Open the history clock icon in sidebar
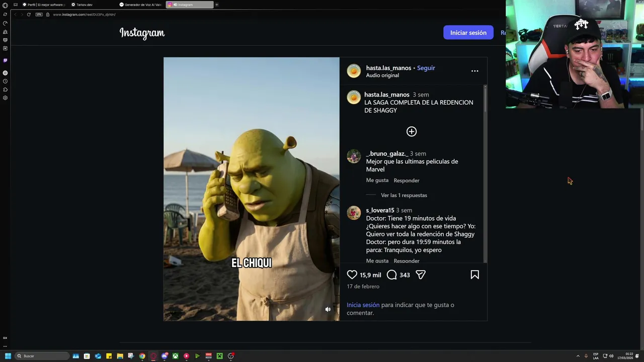Viewport: 644px width, 362px height. [x=5, y=81]
